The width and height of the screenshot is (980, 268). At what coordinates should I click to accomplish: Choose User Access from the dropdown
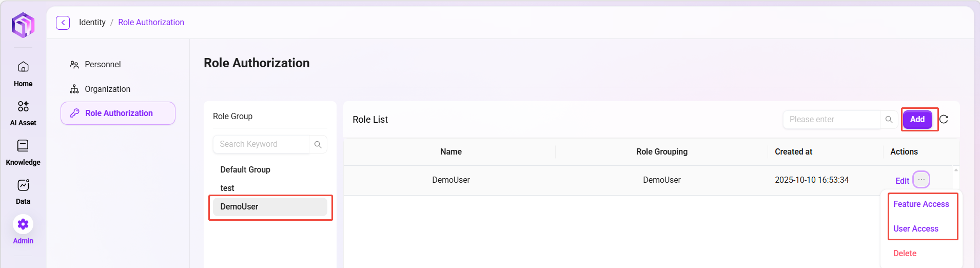(915, 228)
